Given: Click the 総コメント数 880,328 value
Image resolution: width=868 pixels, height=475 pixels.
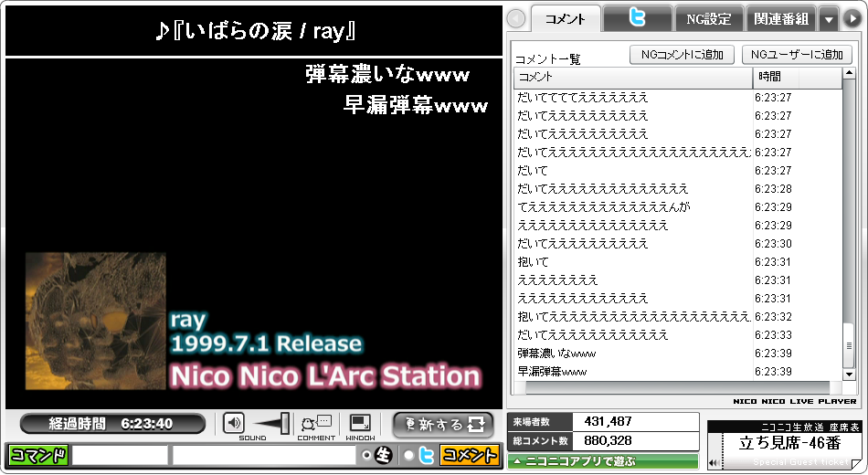Looking at the screenshot, I should (x=608, y=440).
